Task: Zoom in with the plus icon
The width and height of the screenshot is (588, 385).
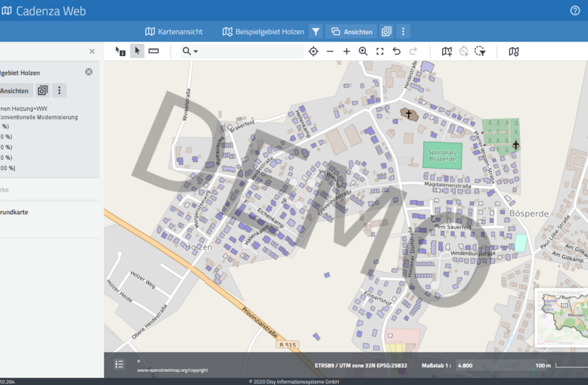Action: [346, 52]
